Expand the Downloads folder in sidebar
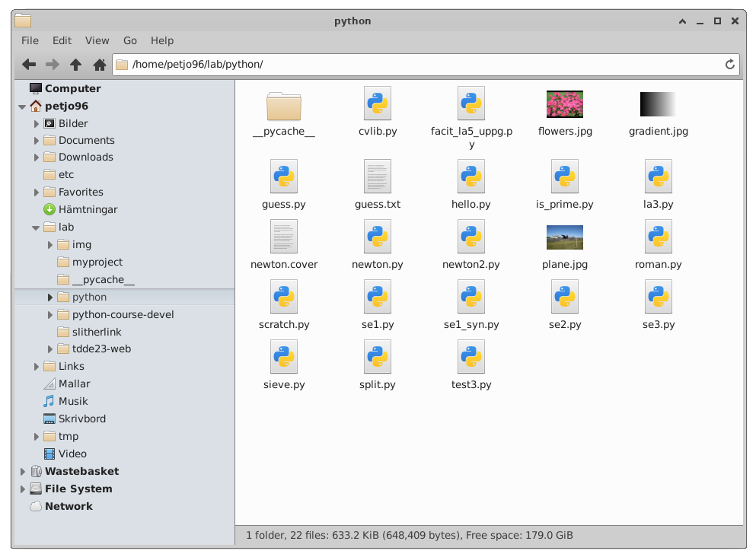The width and height of the screenshot is (756, 557). tap(36, 158)
